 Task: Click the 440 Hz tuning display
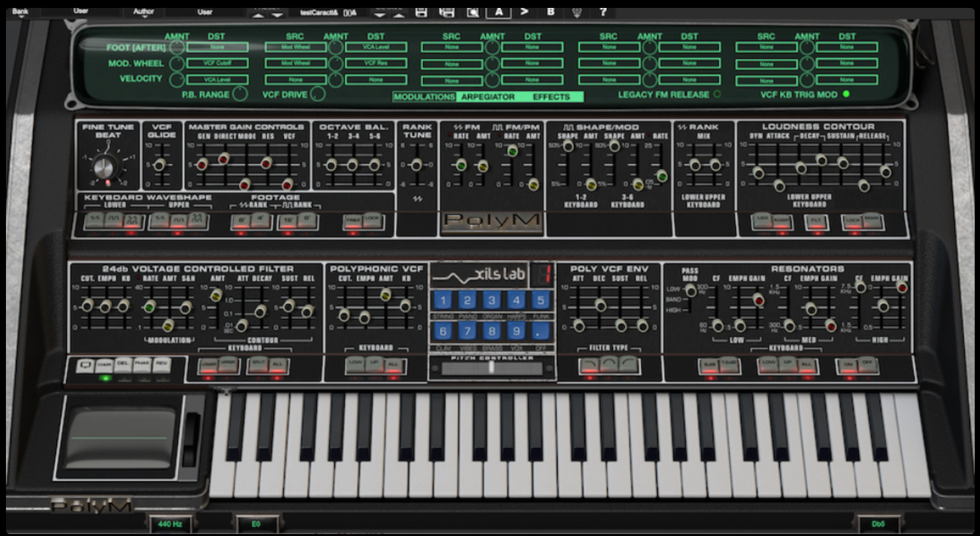[x=171, y=524]
